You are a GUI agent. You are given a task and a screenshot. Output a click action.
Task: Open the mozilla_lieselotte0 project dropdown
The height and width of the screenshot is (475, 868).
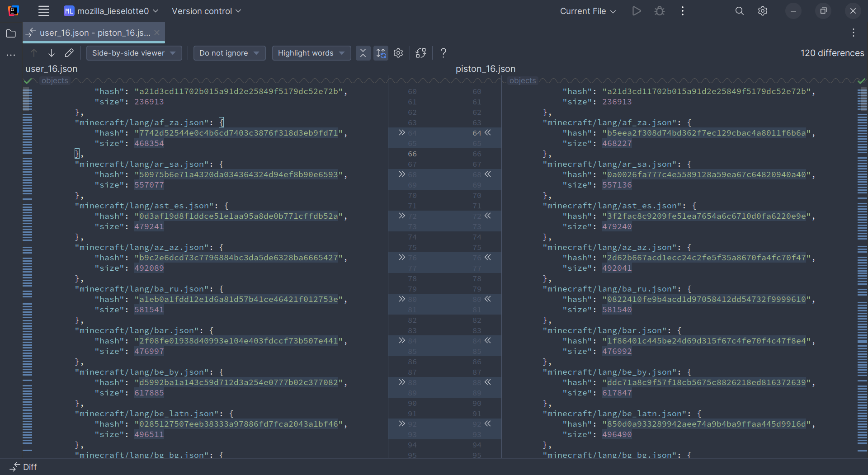111,11
